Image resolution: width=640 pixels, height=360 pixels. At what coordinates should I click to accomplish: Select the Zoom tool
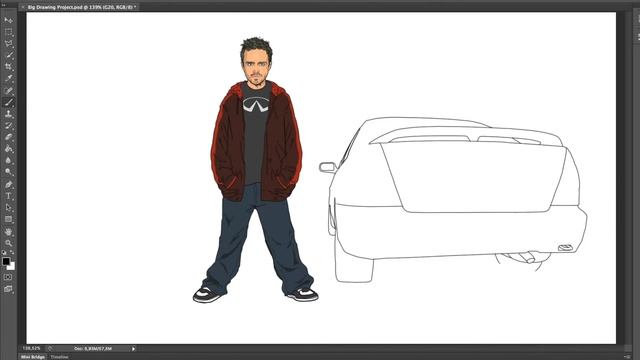pyautogui.click(x=8, y=243)
